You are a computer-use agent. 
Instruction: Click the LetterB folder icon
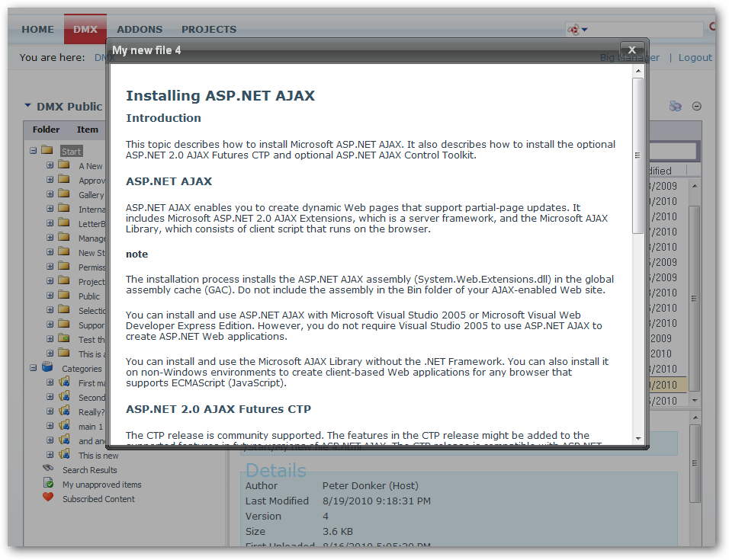[64, 222]
